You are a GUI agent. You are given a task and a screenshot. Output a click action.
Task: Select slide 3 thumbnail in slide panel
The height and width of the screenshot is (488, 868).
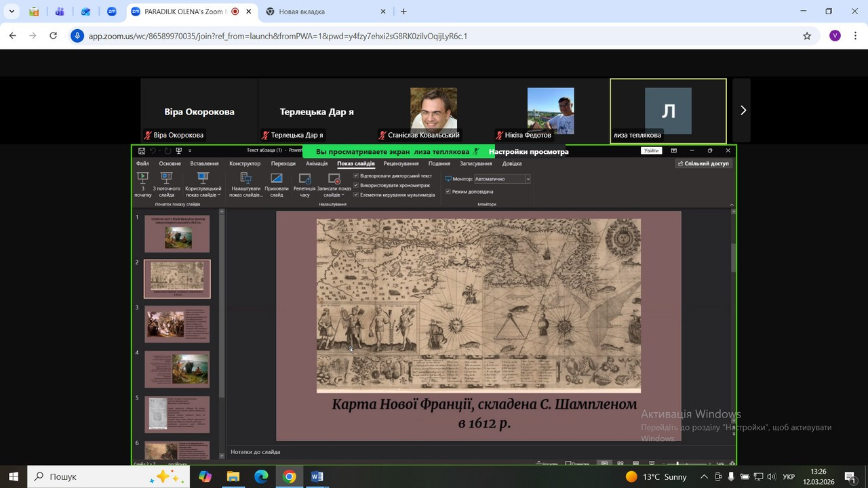pos(177,324)
